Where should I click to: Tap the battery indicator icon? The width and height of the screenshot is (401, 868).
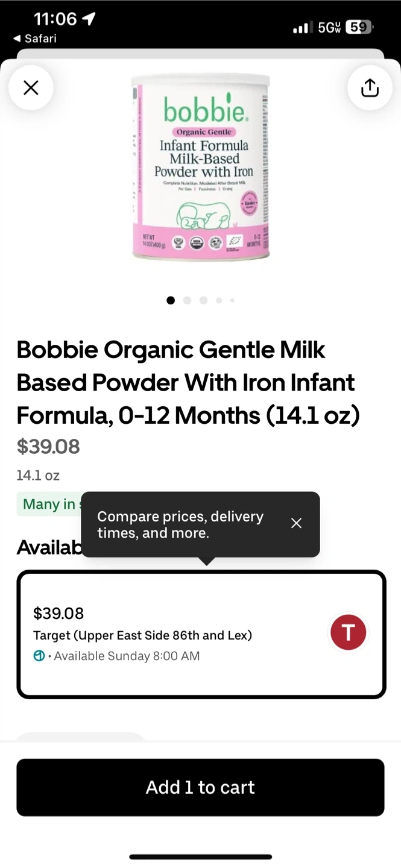pyautogui.click(x=359, y=27)
